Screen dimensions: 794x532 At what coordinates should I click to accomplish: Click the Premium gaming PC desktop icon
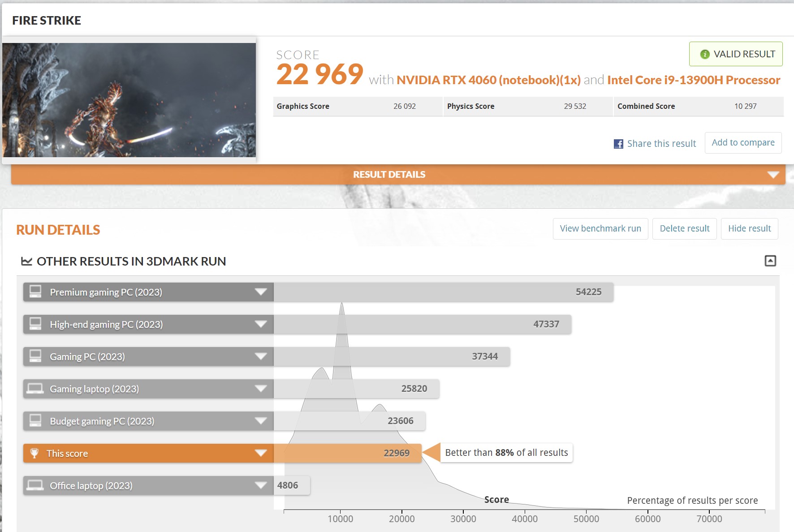[35, 292]
